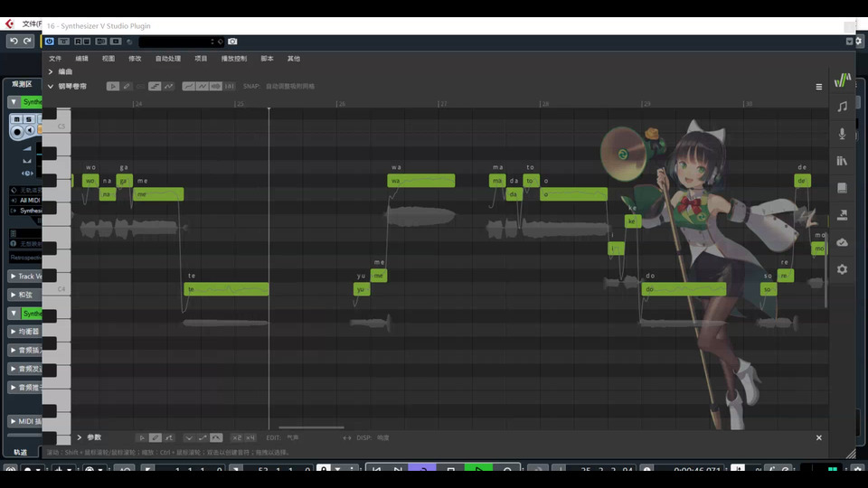The width and height of the screenshot is (868, 488).
Task: Toggle the monitor speaker button in inspector
Action: tap(30, 131)
